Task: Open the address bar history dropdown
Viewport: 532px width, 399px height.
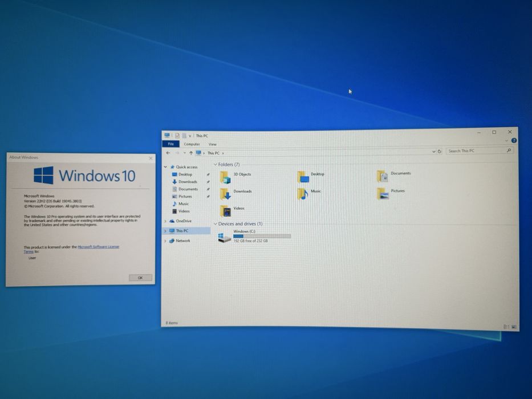Action: click(x=433, y=152)
